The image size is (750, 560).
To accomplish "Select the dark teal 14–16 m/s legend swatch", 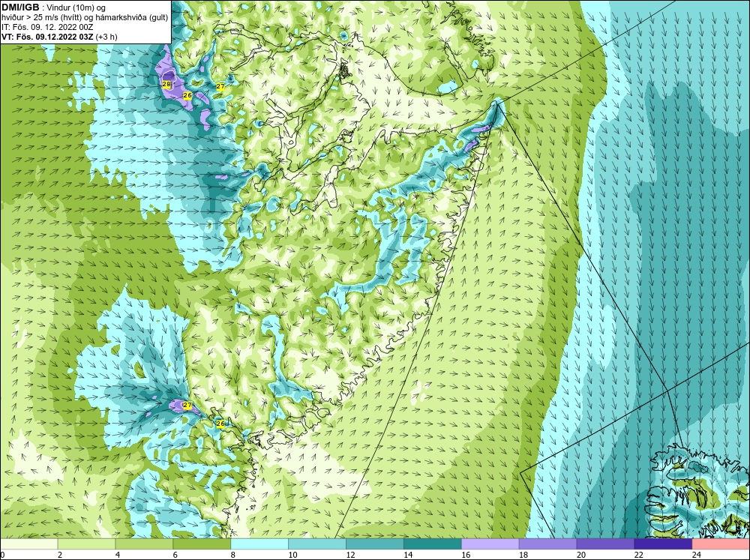I will point(433,544).
